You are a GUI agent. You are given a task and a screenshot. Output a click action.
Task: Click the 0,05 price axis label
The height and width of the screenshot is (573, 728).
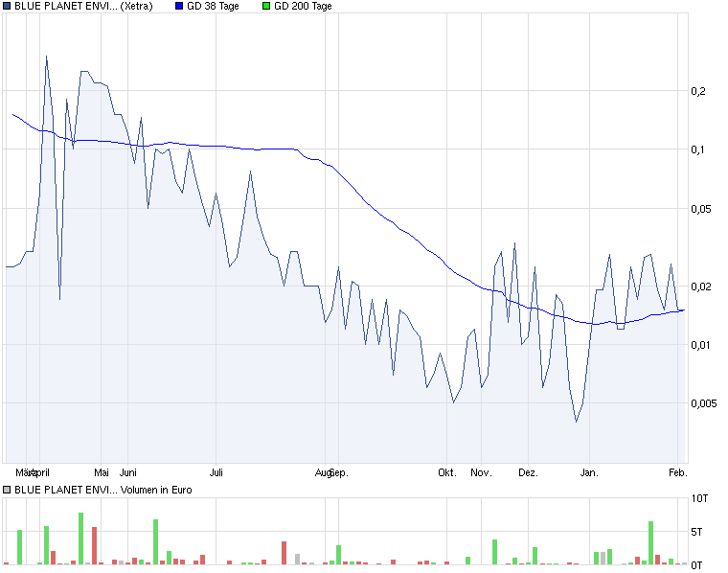(701, 209)
